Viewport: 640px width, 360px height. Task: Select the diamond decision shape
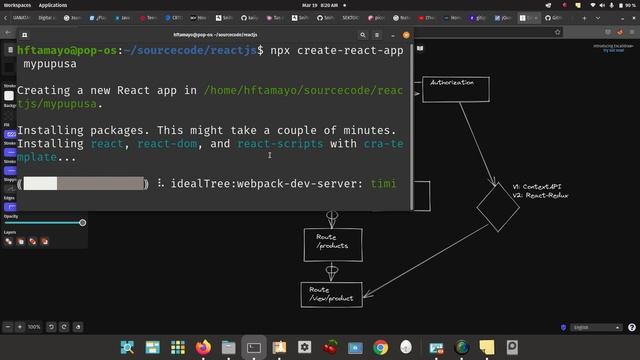498,207
